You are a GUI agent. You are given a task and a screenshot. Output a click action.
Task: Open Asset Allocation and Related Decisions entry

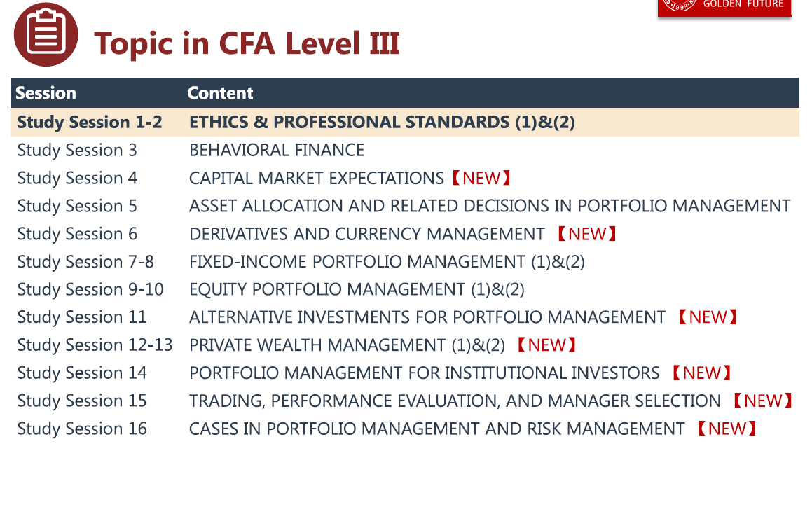coord(490,207)
